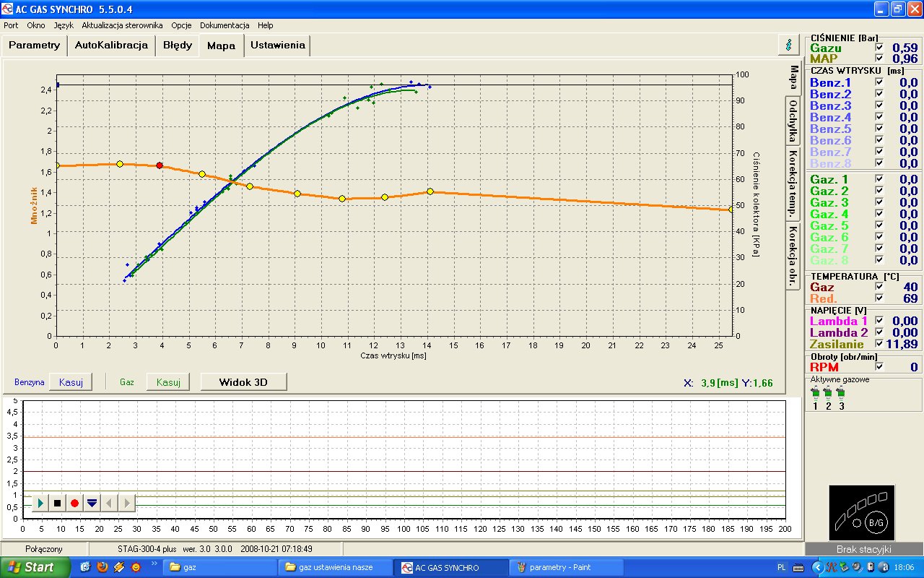Disable the RPM display checkbox
Viewport: 924px width, 578px height.
pyautogui.click(x=879, y=367)
